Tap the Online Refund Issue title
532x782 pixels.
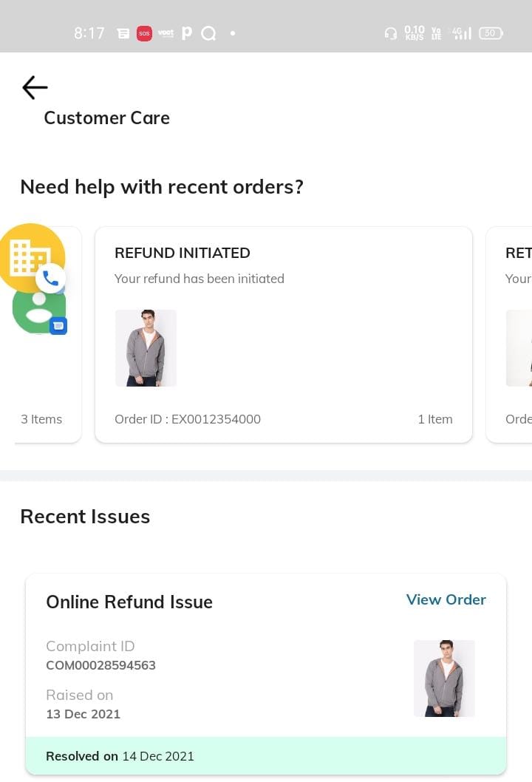coord(129,602)
